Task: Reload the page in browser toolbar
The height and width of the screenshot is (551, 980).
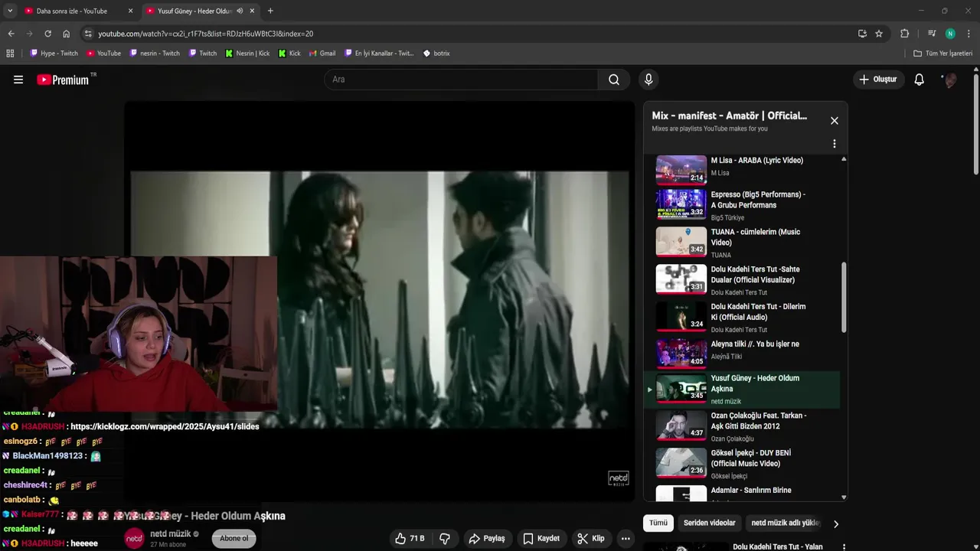Action: click(47, 34)
